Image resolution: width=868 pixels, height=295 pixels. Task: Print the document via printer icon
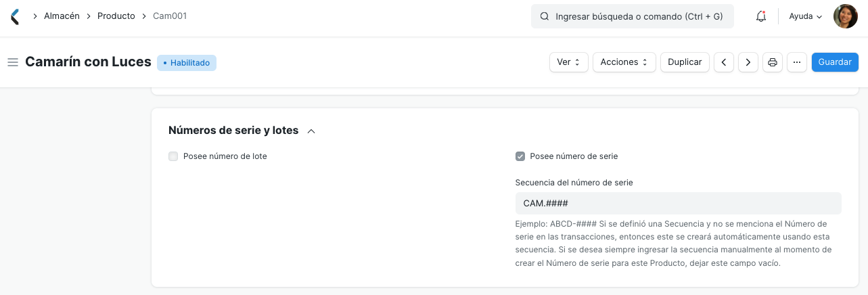[773, 62]
